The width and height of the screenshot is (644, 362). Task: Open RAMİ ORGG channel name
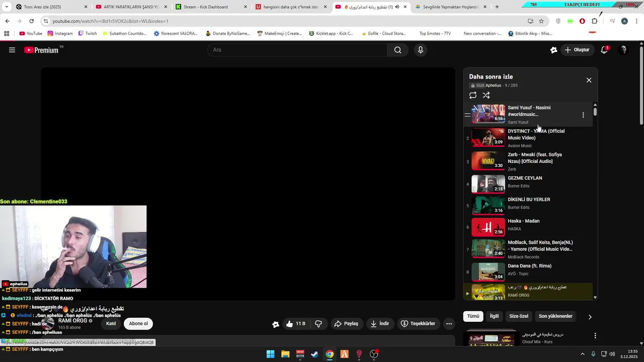pyautogui.click(x=73, y=320)
